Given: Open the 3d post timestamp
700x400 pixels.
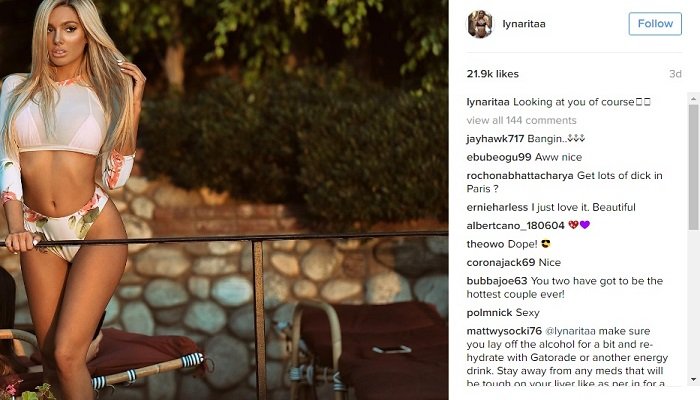Looking at the screenshot, I should (675, 74).
